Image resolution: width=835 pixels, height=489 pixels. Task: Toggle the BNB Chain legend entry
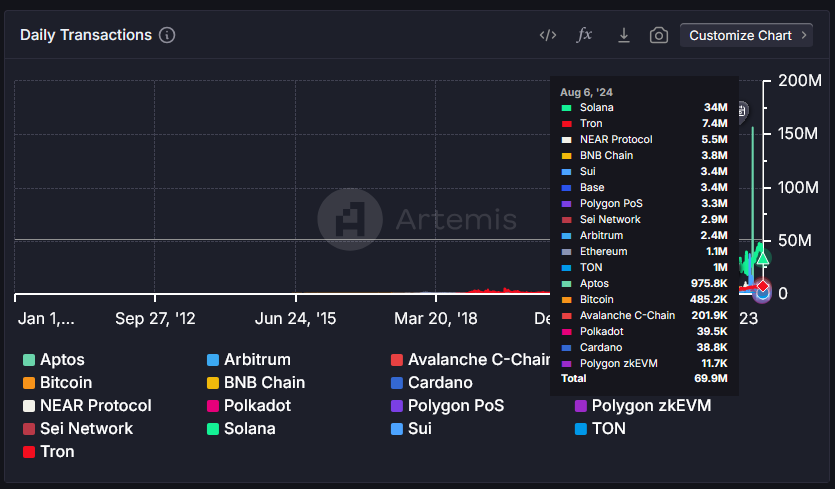pyautogui.click(x=256, y=382)
